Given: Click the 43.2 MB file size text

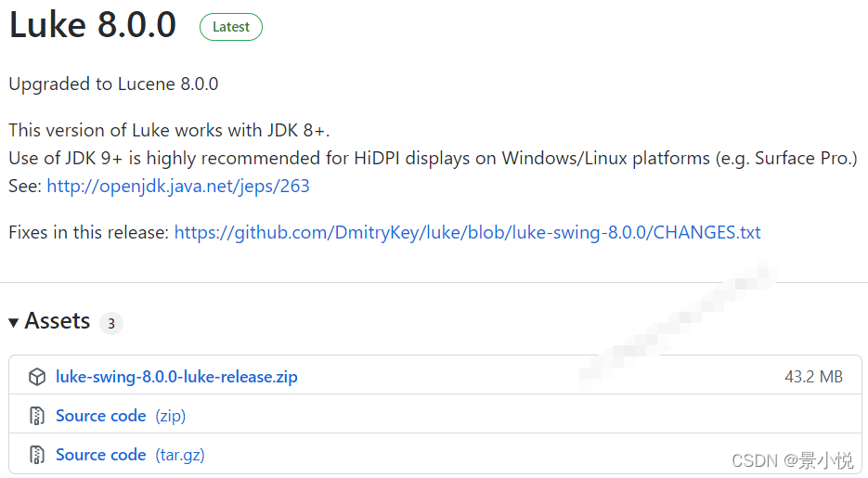Looking at the screenshot, I should pyautogui.click(x=814, y=377).
